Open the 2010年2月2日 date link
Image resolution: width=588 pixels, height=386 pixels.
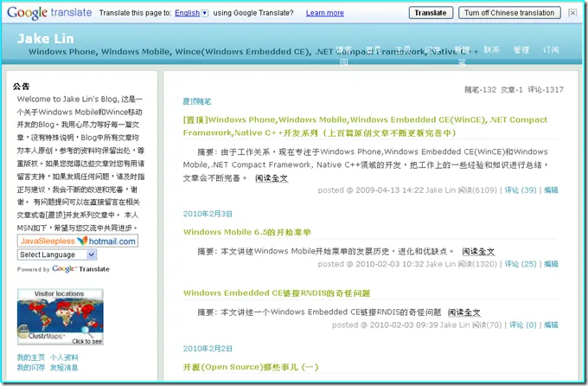[x=208, y=349]
